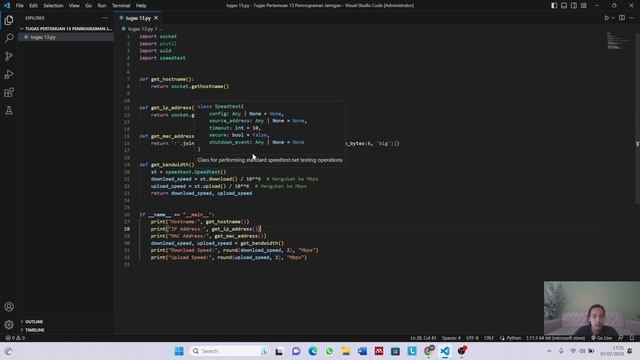Screen dimensions: 640x360
Task: Open Microsoft Edge from taskbar
Action: (313, 351)
